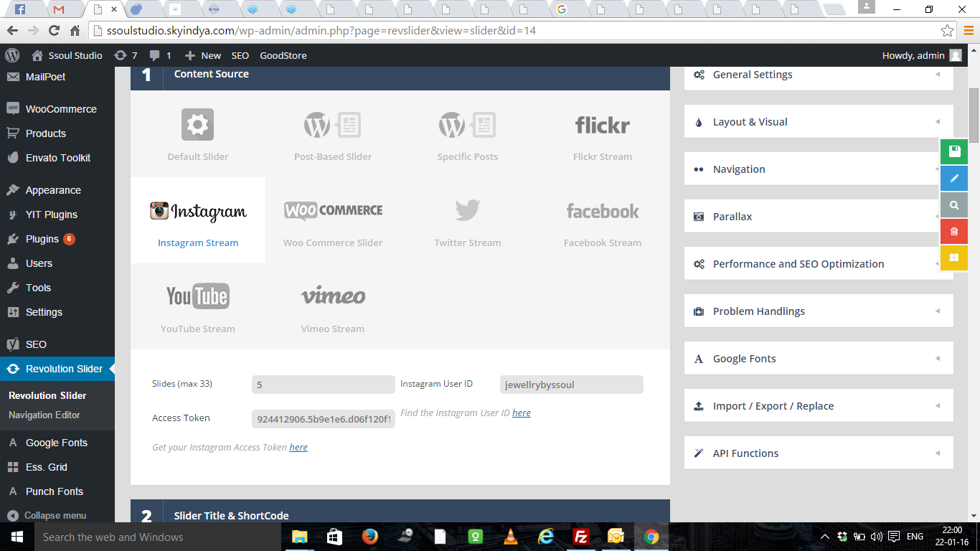Click Howdy, admin account menu
This screenshot has height=551, width=980.
pos(922,55)
